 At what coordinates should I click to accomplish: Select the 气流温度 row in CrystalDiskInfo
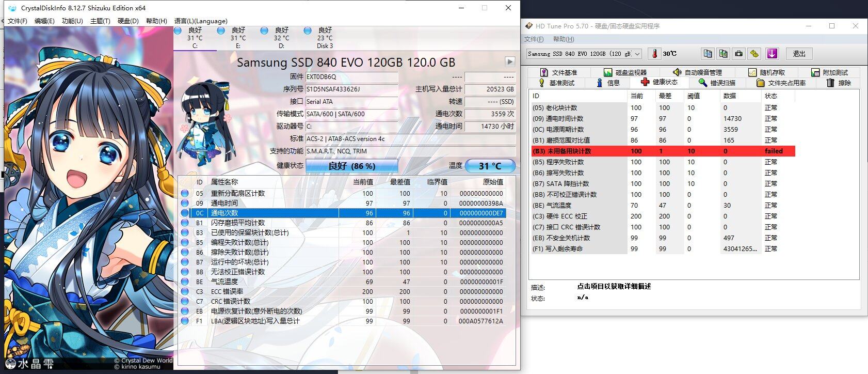tap(343, 282)
